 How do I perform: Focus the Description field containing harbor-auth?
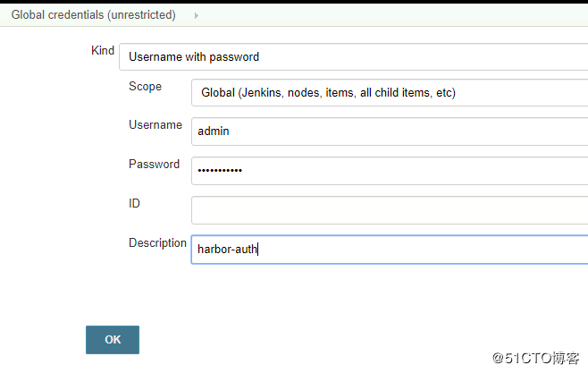point(389,250)
